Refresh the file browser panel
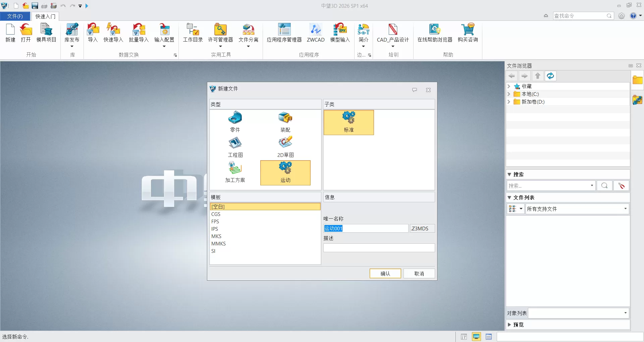Image resolution: width=644 pixels, height=342 pixels. point(550,76)
